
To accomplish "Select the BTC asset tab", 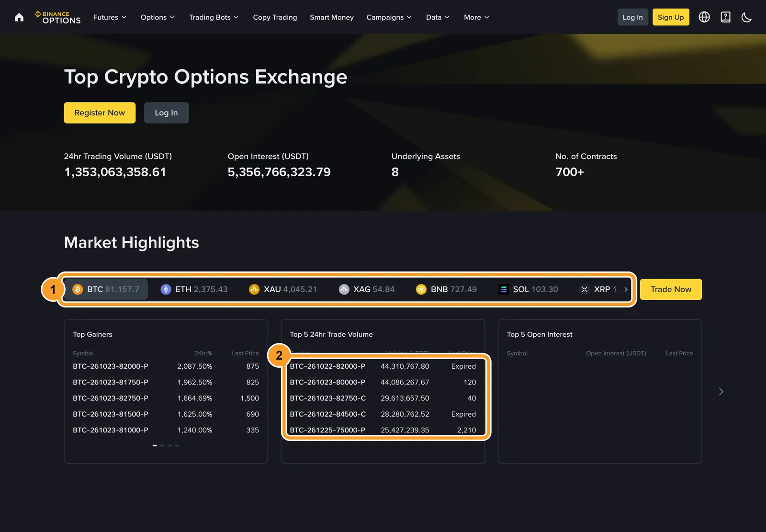I will pos(106,289).
